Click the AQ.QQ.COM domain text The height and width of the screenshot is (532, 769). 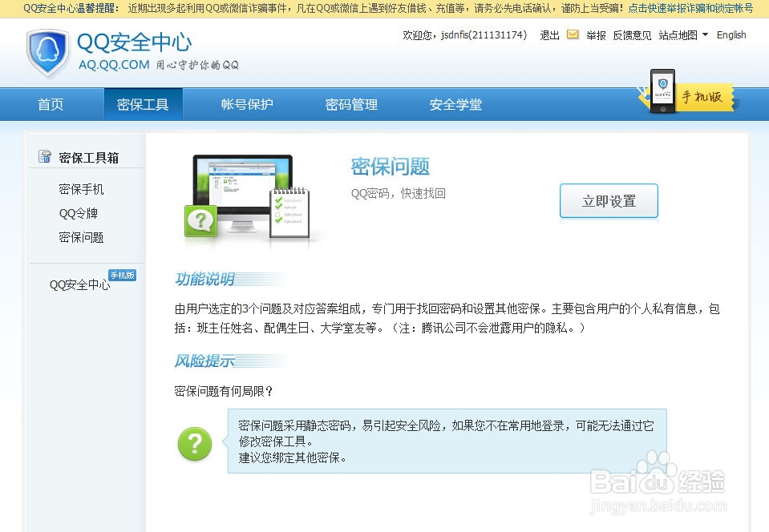pyautogui.click(x=114, y=65)
